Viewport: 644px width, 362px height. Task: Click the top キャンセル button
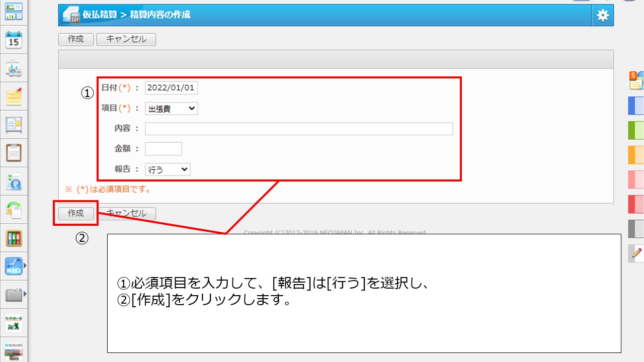[126, 39]
